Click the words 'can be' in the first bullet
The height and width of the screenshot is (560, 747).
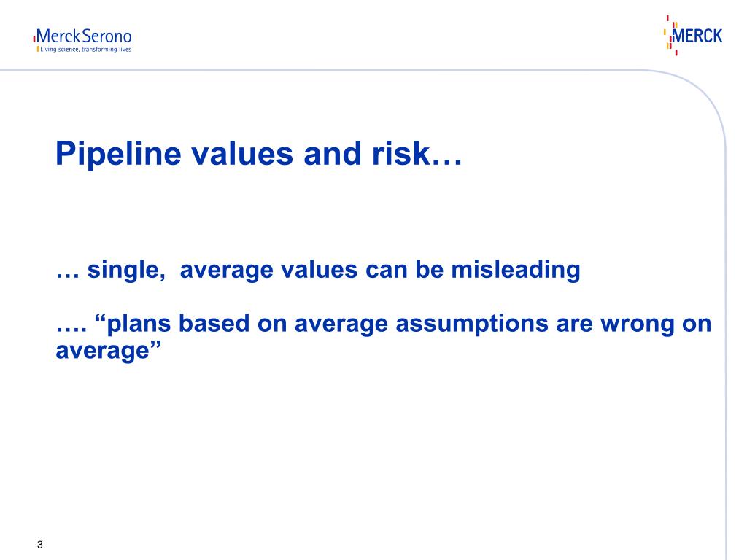point(404,270)
